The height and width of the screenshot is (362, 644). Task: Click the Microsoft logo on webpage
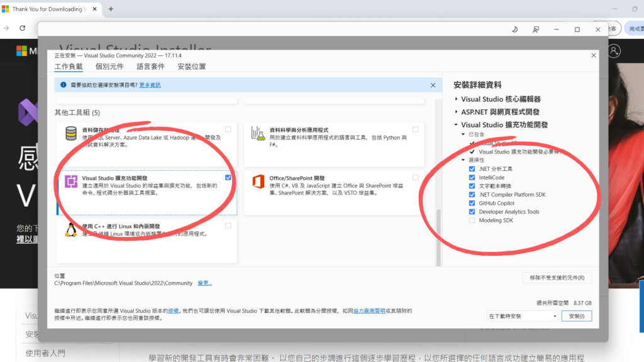click(21, 51)
